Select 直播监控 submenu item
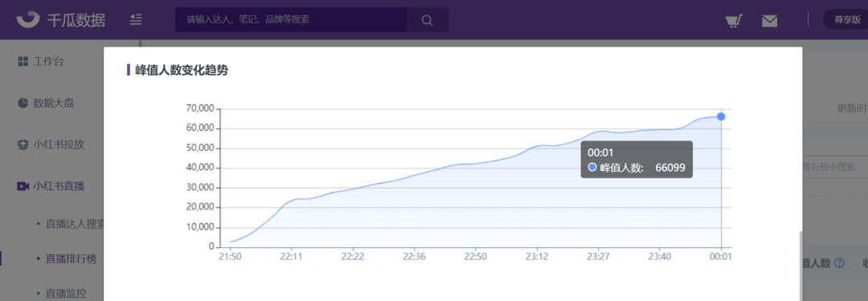The height and width of the screenshot is (301, 868). pos(66,293)
